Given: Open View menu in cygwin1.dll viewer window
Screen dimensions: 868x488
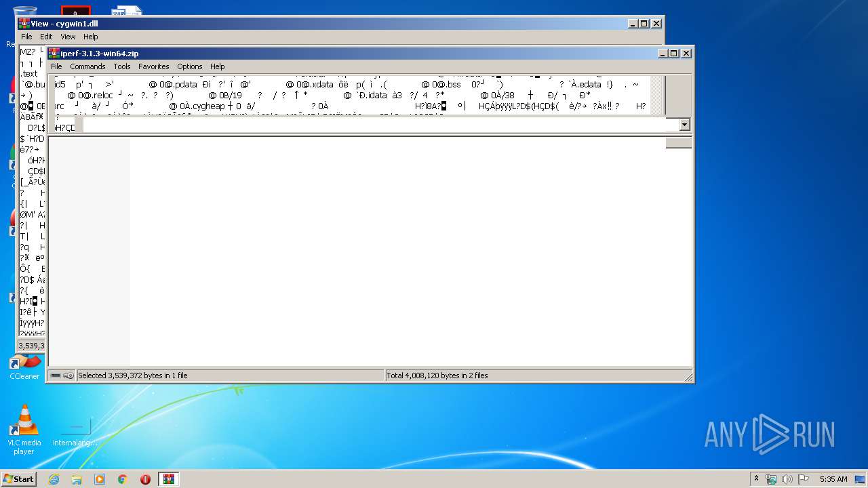Looking at the screenshot, I should click(x=68, y=37).
